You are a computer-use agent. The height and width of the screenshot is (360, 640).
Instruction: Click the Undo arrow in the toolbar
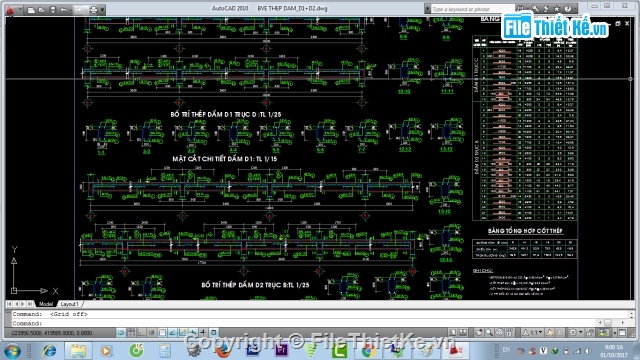pos(64,10)
